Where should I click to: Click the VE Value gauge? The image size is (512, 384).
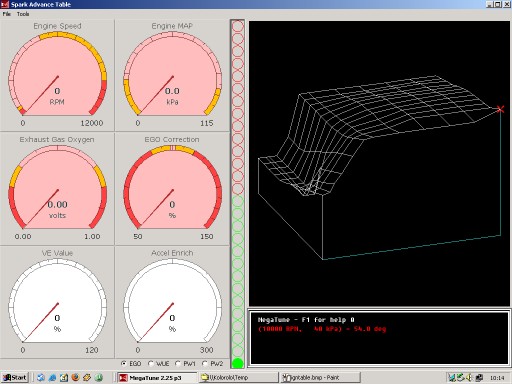coord(57,302)
